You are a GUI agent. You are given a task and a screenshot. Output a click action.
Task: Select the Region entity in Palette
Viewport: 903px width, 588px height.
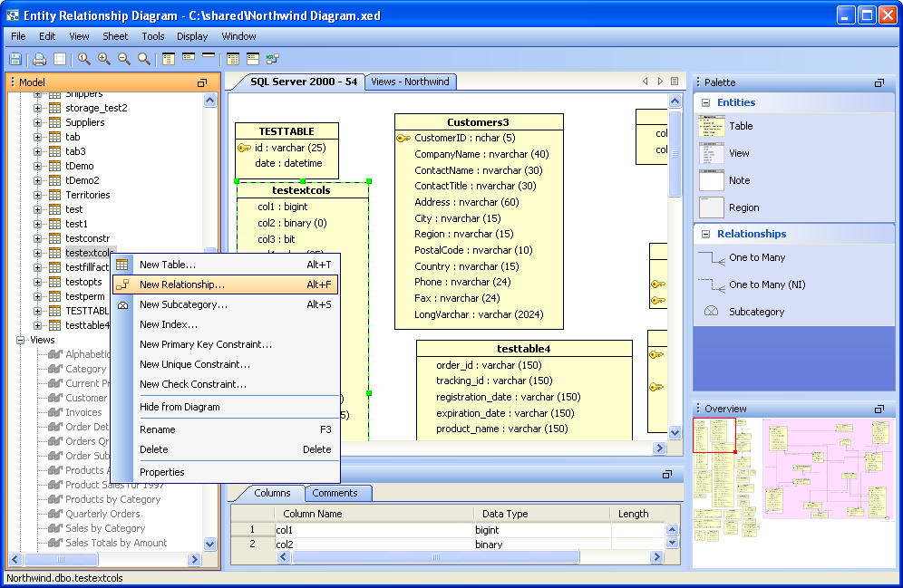pyautogui.click(x=743, y=208)
